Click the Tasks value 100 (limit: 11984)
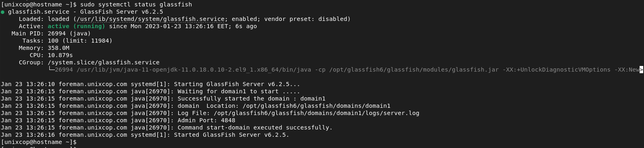 (80, 41)
